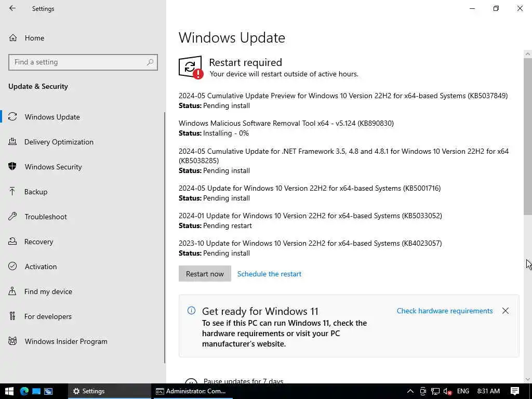Viewport: 532px width, 399px height.
Task: Click the scrollbar up arrow
Action: (528, 54)
